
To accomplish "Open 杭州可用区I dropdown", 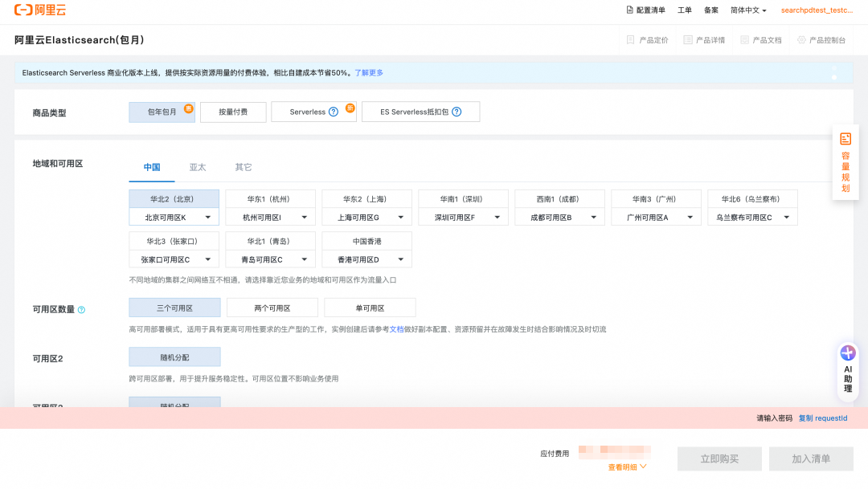I will coord(270,218).
